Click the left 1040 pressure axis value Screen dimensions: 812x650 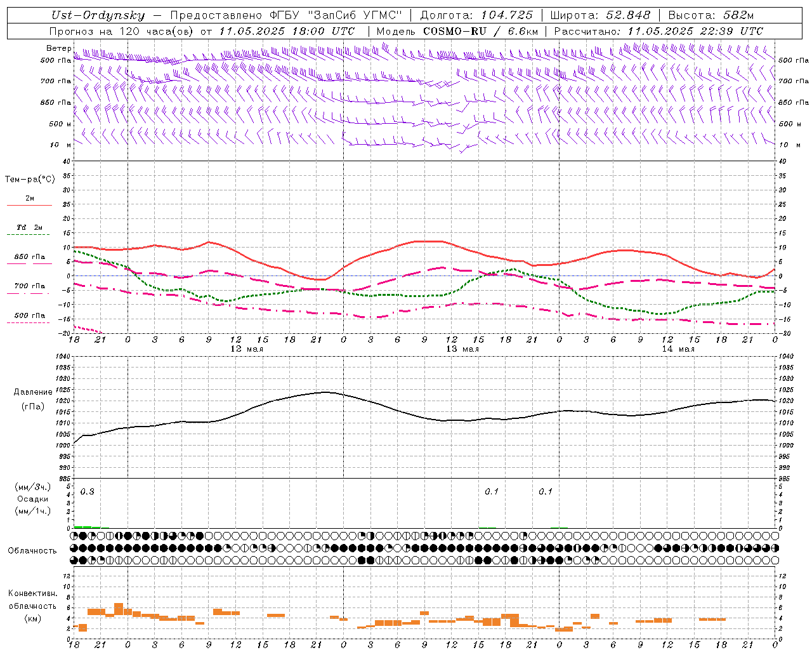click(62, 357)
